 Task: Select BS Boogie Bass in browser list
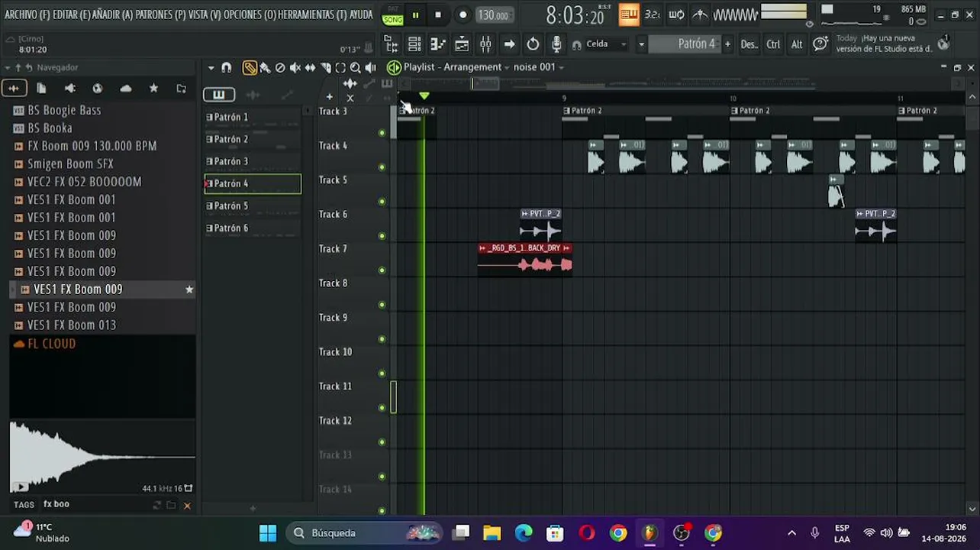[x=64, y=111]
